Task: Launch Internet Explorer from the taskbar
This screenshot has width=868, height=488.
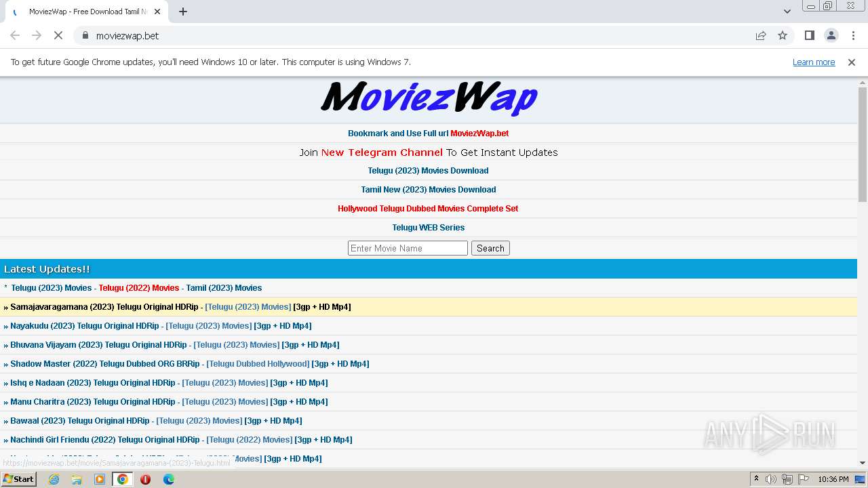Action: point(54,479)
